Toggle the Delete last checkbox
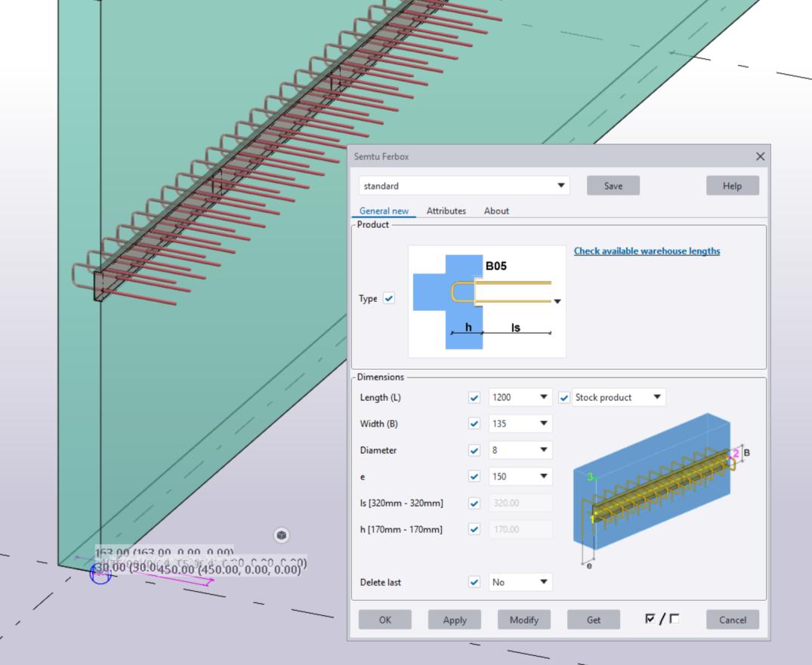 (x=474, y=583)
